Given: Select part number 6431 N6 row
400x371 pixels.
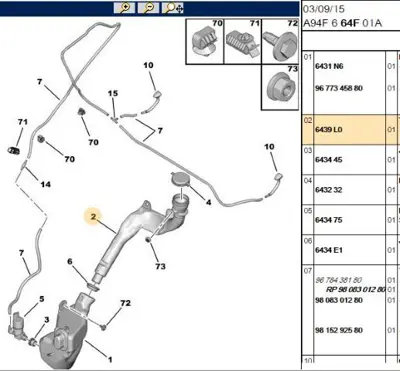Looking at the screenshot, I should point(329,66).
